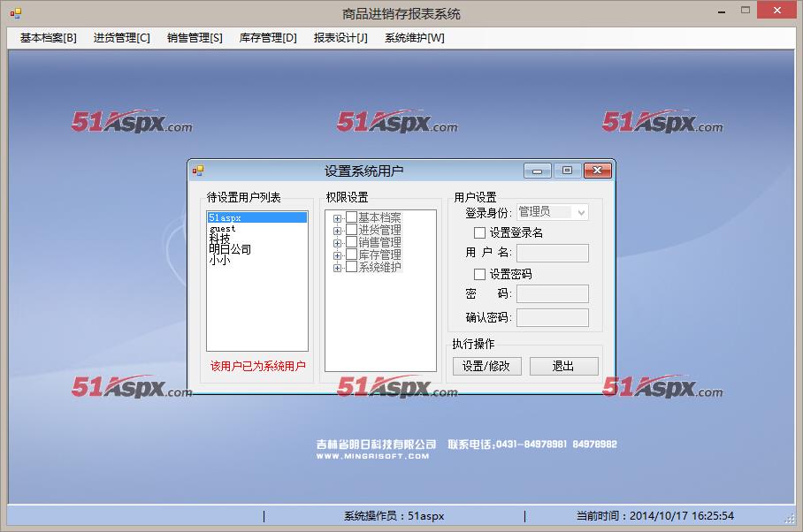Expand the 基本档案 tree node
Screen dimensions: 803x532
pyautogui.click(x=337, y=218)
